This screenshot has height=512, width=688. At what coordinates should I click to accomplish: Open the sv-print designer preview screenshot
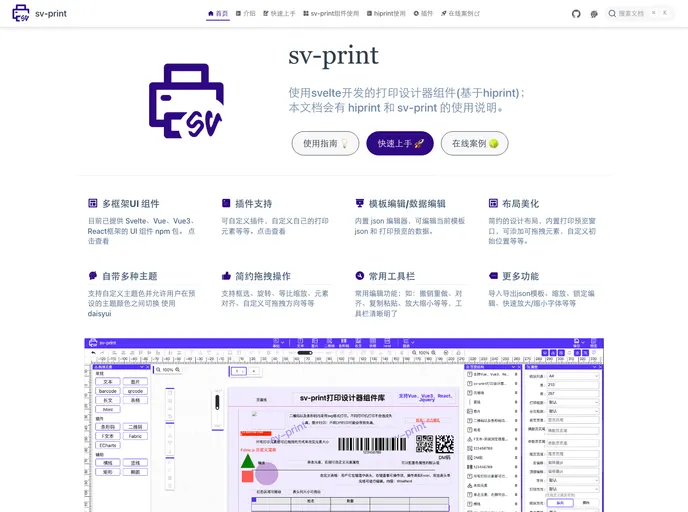(344, 425)
